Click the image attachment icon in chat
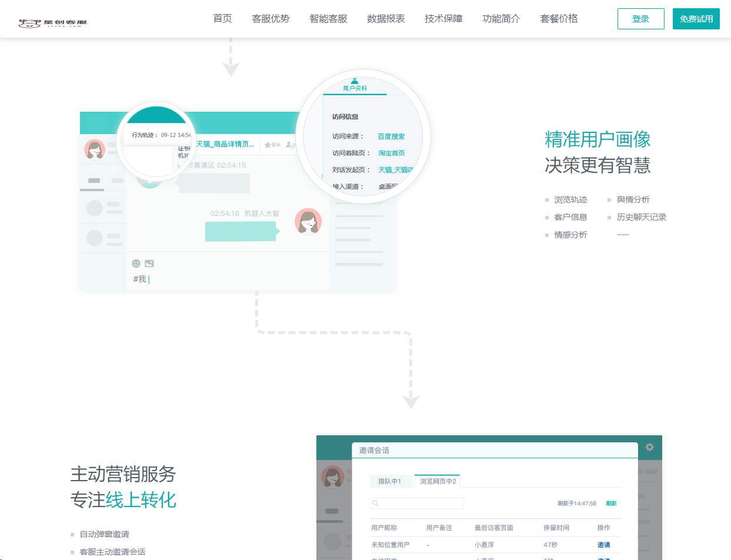The width and height of the screenshot is (731, 560). click(149, 264)
